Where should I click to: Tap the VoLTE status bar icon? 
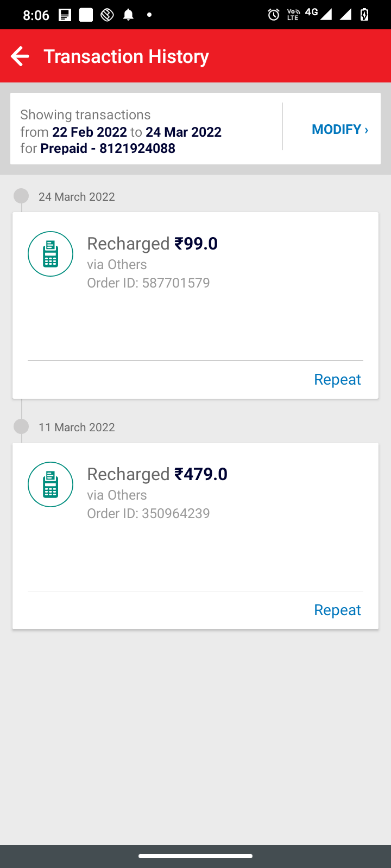(293, 15)
